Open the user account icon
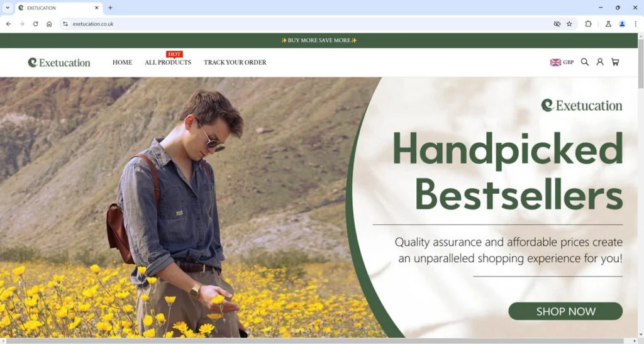 pyautogui.click(x=599, y=62)
